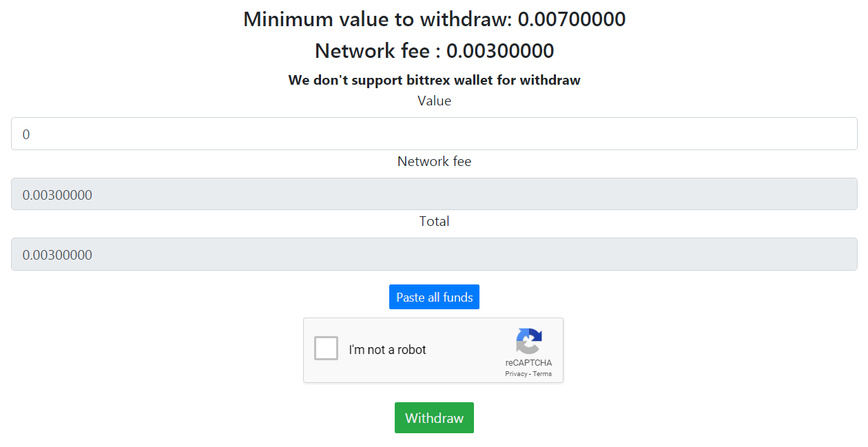
Task: Click the disabled Network fee field
Action: pos(434,194)
